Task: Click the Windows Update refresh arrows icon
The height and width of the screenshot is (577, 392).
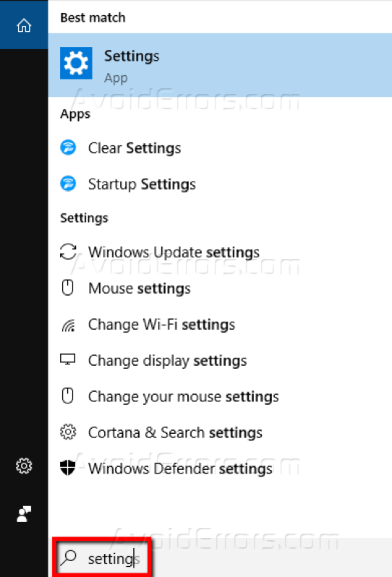Action: [68, 252]
